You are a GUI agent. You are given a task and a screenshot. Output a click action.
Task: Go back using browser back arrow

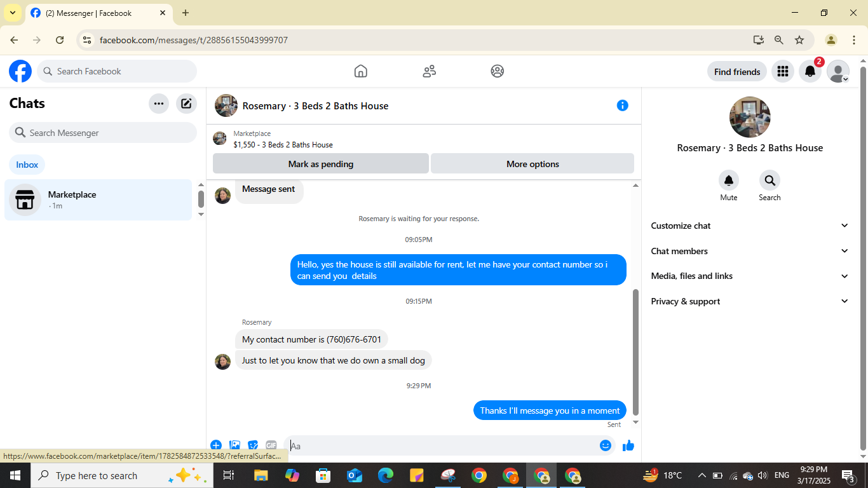tap(14, 40)
